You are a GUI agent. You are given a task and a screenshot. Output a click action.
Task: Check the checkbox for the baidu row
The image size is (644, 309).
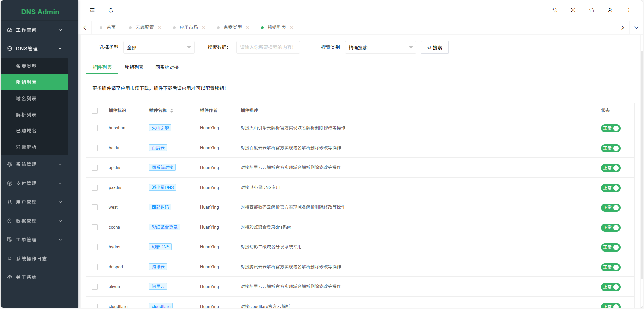point(95,148)
